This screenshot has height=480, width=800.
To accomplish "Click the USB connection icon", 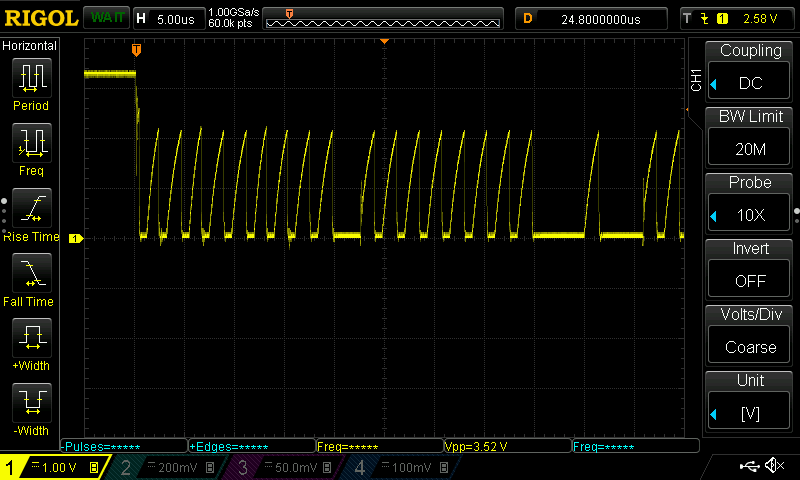I will [748, 466].
